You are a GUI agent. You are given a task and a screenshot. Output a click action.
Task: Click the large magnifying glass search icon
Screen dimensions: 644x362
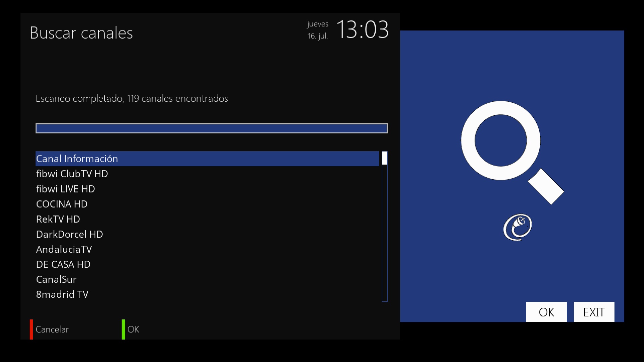[512, 153]
